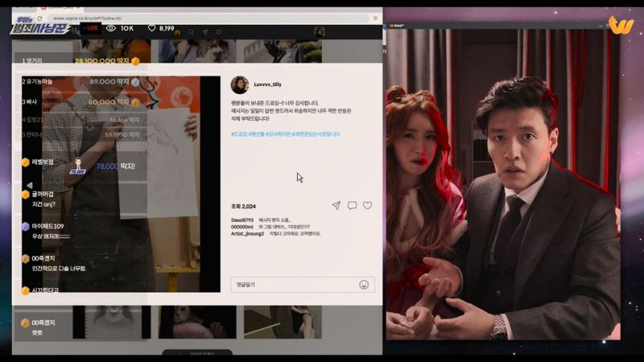Click the chat message from 아이패드109
The width and height of the screenshot is (644, 362).
(51, 231)
